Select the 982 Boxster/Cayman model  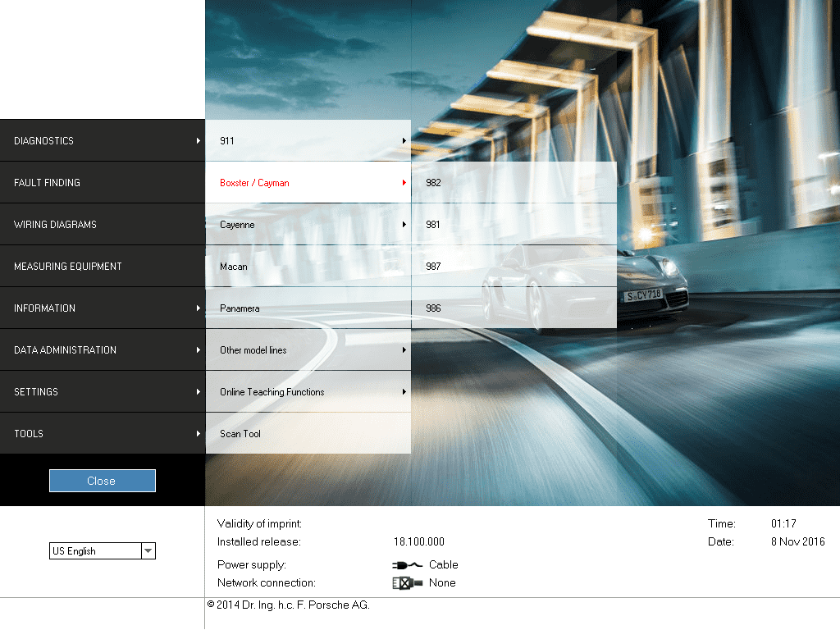(514, 183)
